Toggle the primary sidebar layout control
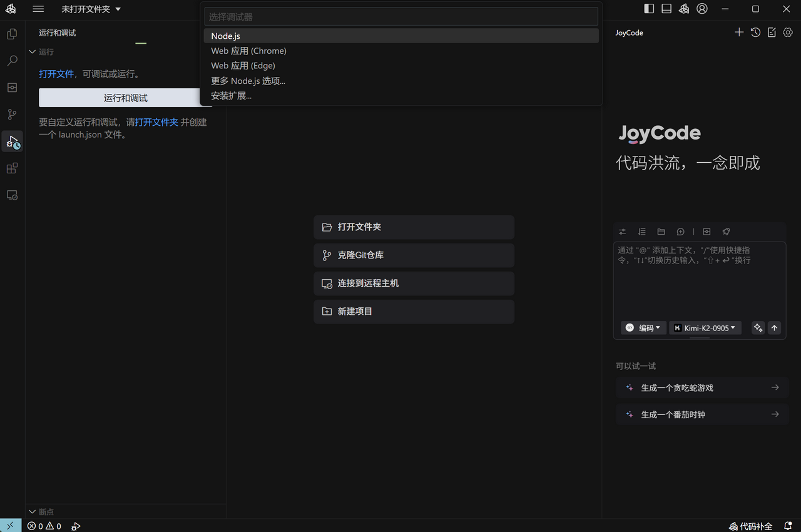Screen dimensions: 801x532 pos(649,8)
